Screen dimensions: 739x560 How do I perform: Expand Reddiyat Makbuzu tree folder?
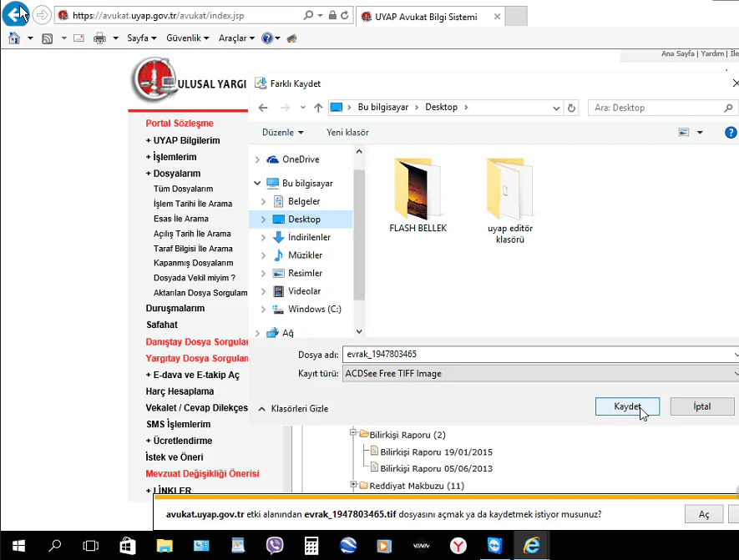[x=353, y=484]
